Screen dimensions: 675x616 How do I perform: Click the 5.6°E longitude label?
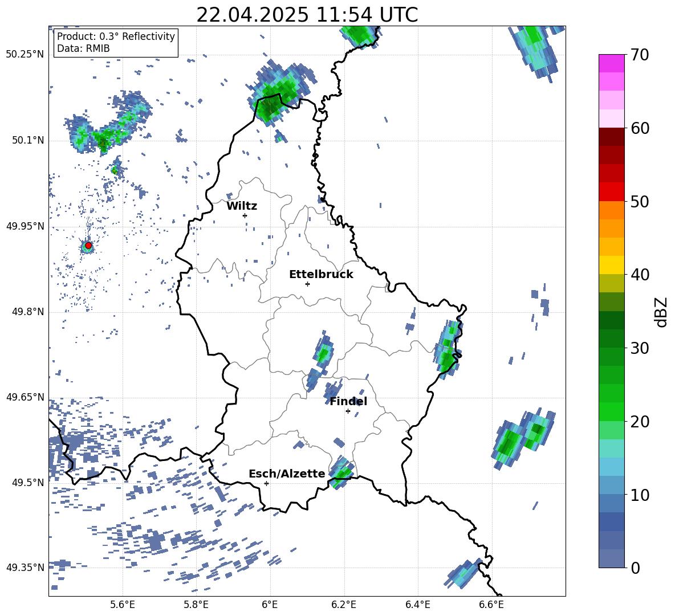[123, 605]
